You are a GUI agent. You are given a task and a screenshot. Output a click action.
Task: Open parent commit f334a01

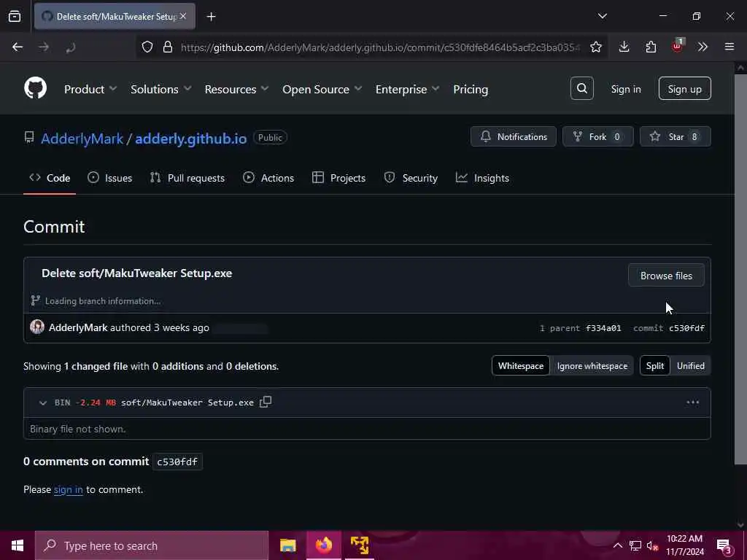[x=603, y=328]
